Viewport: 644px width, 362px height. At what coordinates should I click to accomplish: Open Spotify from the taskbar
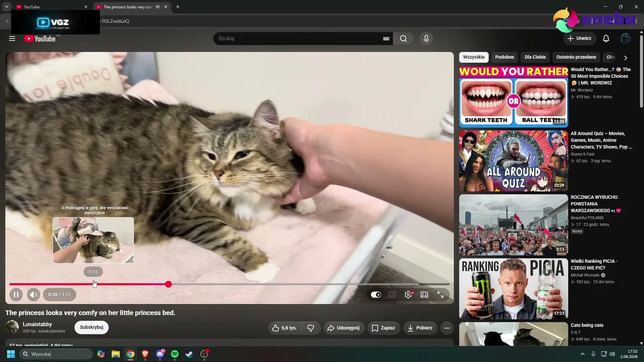point(175,354)
